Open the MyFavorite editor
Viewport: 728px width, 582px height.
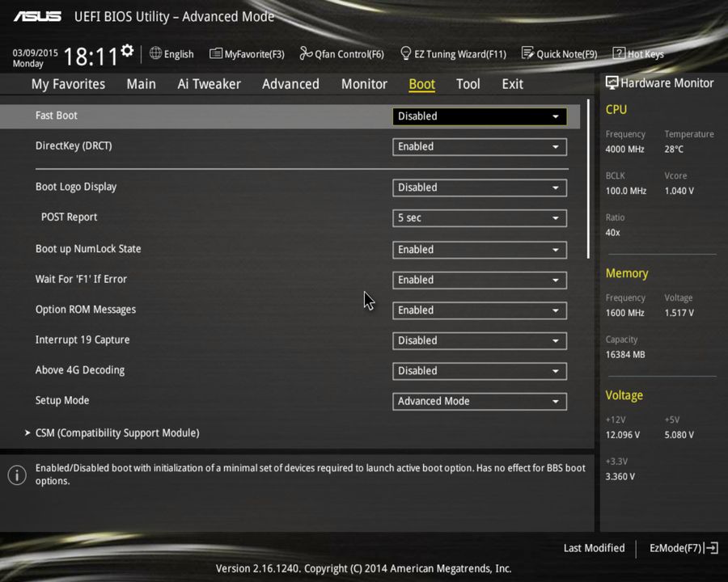tap(247, 53)
